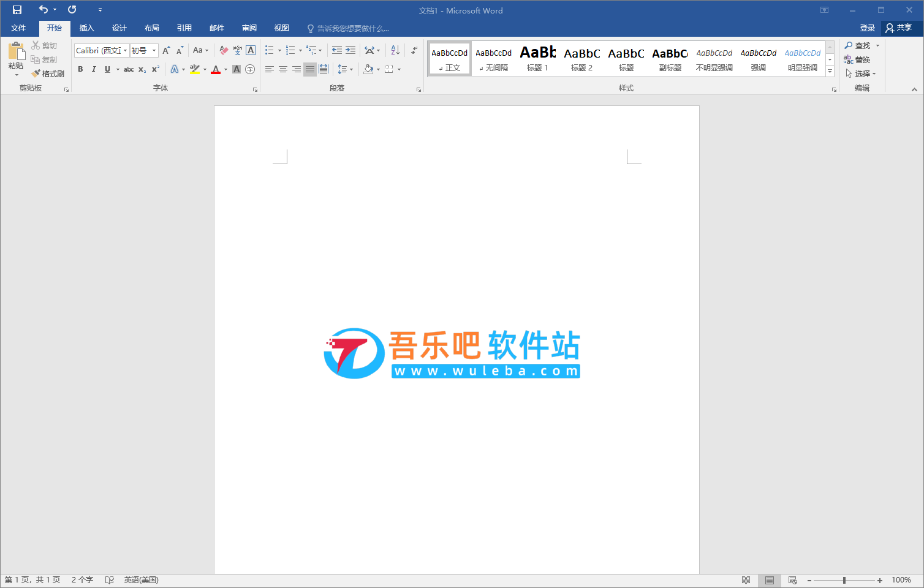The image size is (924, 588).
Task: Click the Share (共享) button
Action: [899, 28]
